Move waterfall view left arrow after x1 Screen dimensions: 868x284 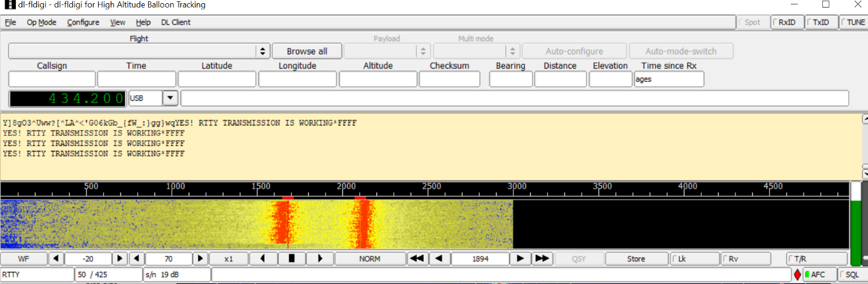coord(264,259)
